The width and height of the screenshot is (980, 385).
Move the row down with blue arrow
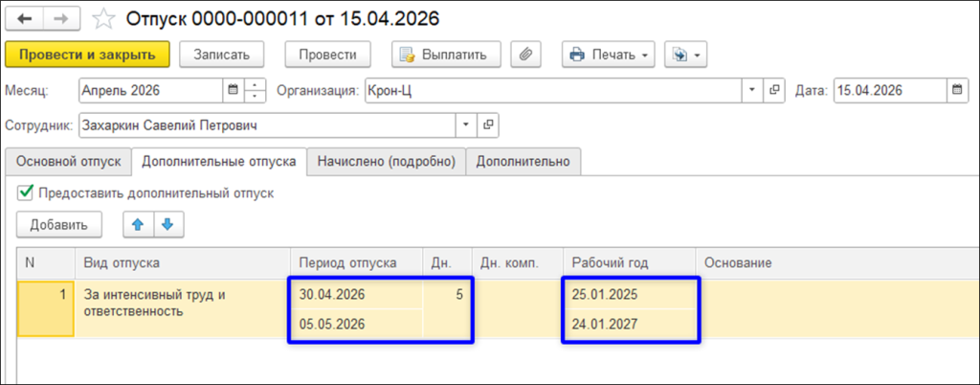coord(167,226)
